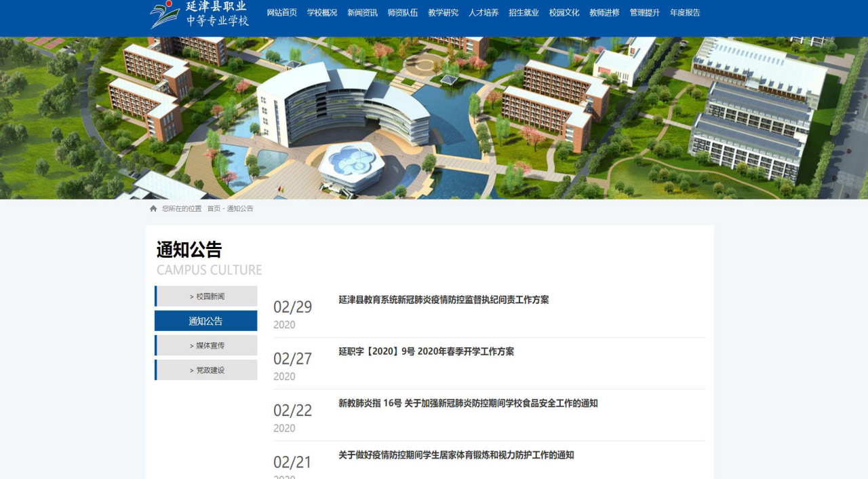Select 教学研究 in top menu
The width and height of the screenshot is (868, 479).
pyautogui.click(x=443, y=13)
